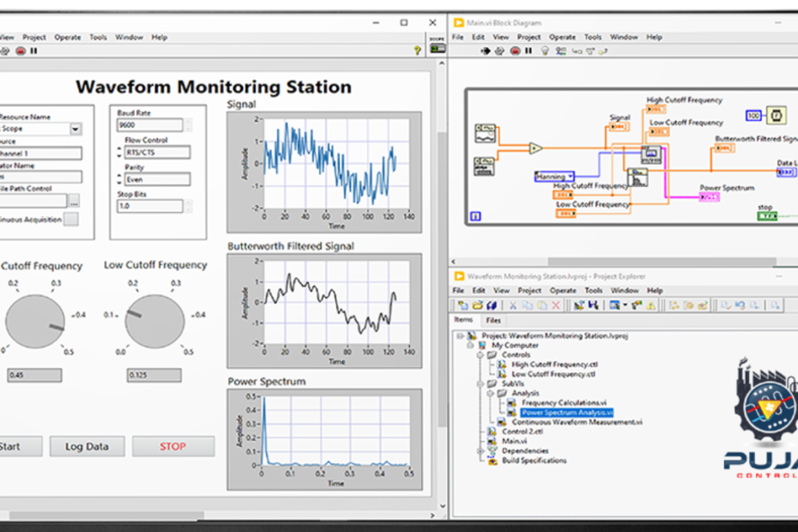The height and width of the screenshot is (532, 798).
Task: Open the Operate menu of the block diagram
Action: pyautogui.click(x=562, y=37)
